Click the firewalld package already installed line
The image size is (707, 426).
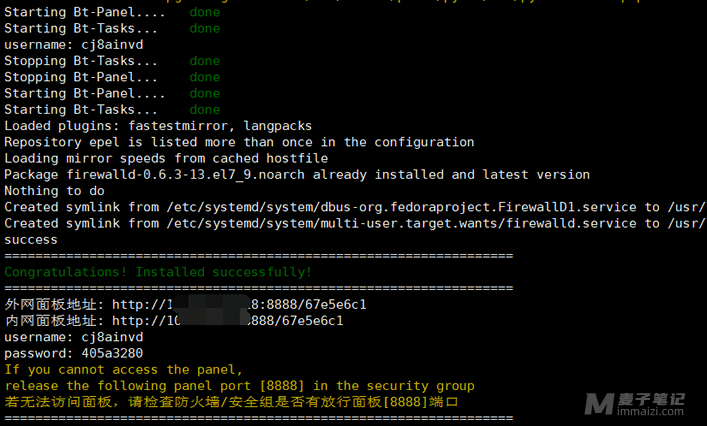[x=297, y=175]
